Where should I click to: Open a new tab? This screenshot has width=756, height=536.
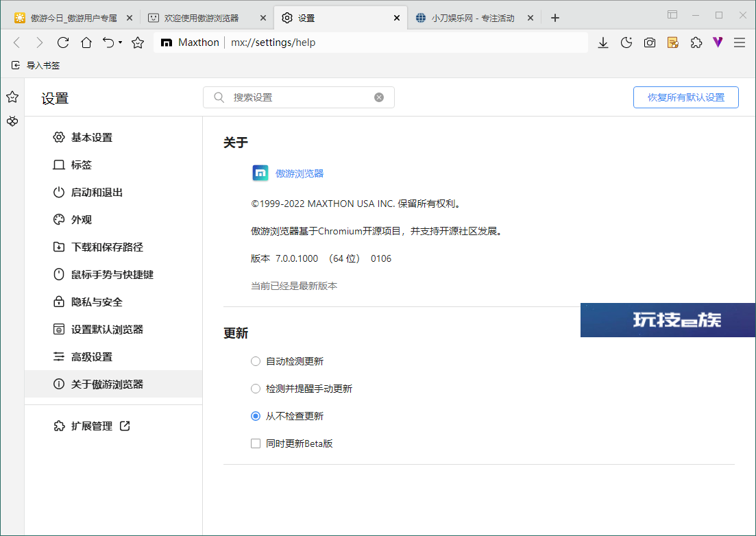tap(555, 19)
